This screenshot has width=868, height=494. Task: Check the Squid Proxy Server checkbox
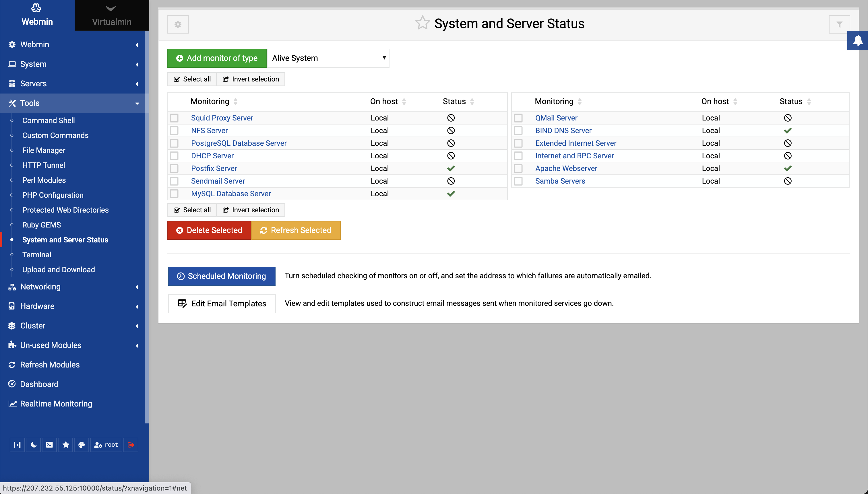click(x=174, y=118)
